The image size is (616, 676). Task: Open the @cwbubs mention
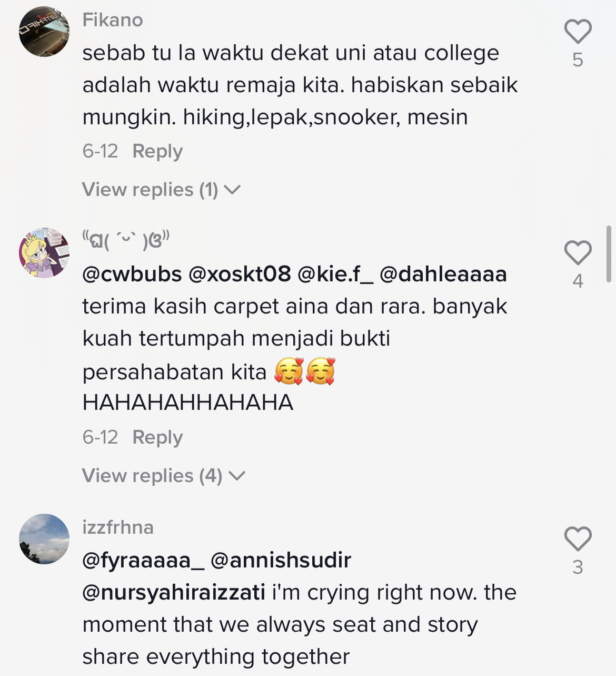[132, 274]
